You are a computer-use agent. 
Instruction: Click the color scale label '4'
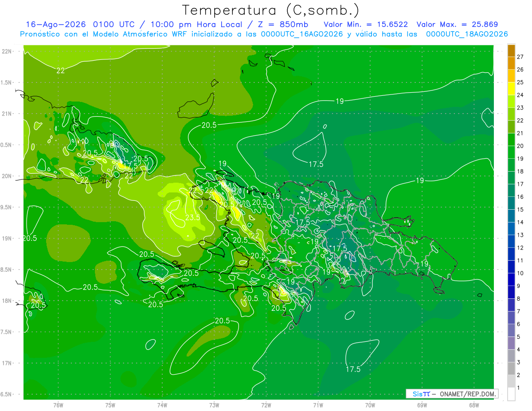[519, 349]
